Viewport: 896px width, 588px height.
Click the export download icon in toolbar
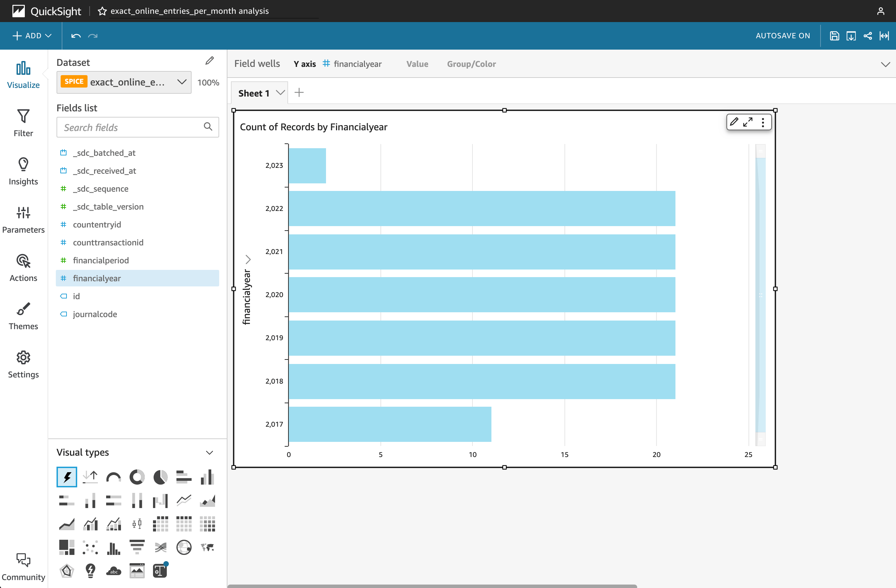(851, 36)
